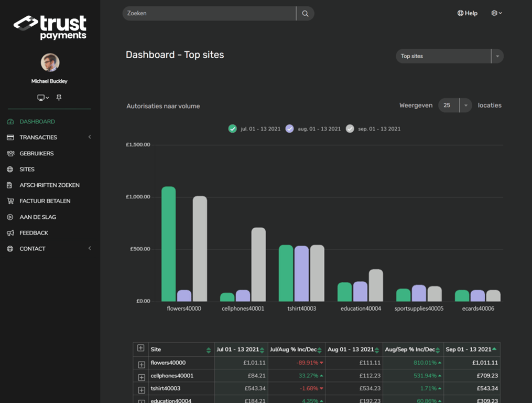Open the settings gear menu

click(x=496, y=13)
